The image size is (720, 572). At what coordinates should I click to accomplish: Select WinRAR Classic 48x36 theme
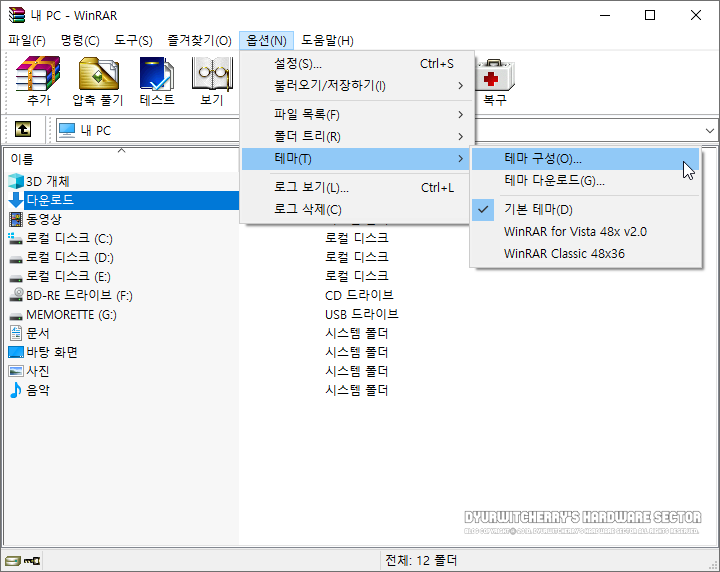coord(585,253)
